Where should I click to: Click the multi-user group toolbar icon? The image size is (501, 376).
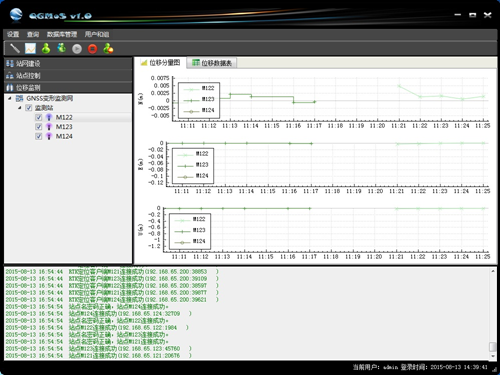tap(61, 49)
